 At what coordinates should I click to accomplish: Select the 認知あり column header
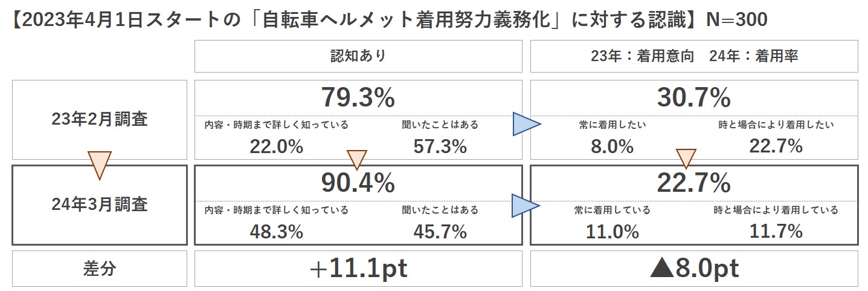358,56
